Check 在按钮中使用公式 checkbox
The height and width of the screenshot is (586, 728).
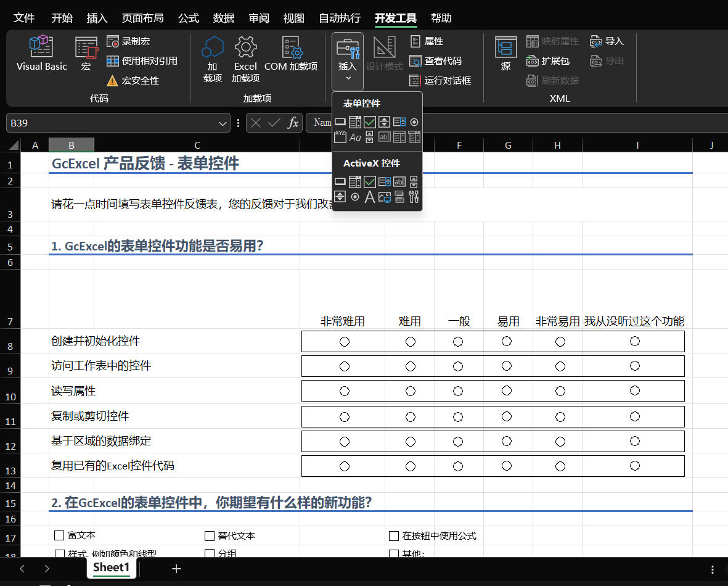click(394, 536)
